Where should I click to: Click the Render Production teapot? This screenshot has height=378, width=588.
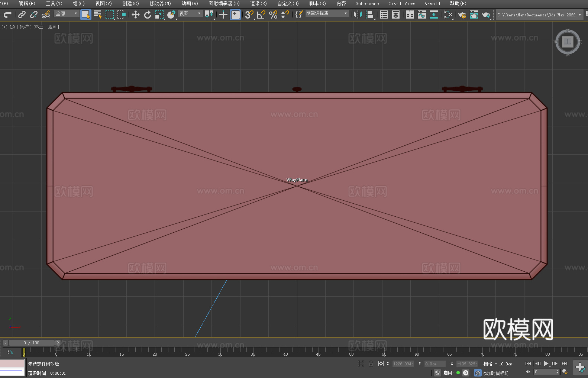point(486,14)
